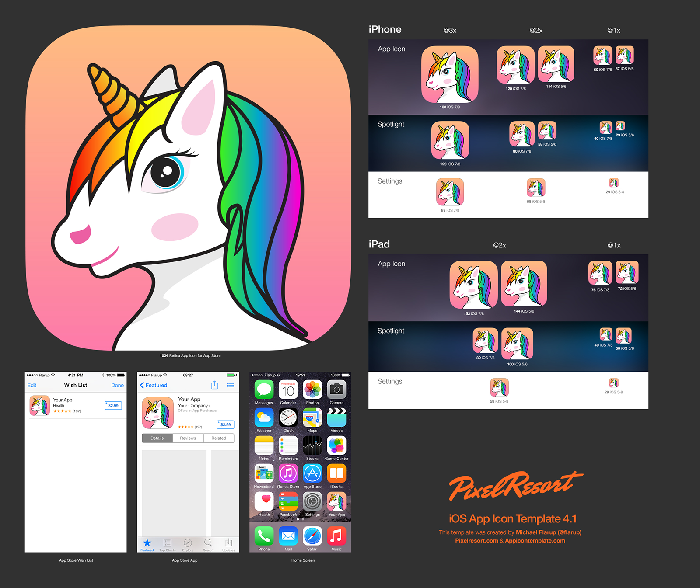
Task: Open the Mail app in the dock
Action: (x=288, y=536)
